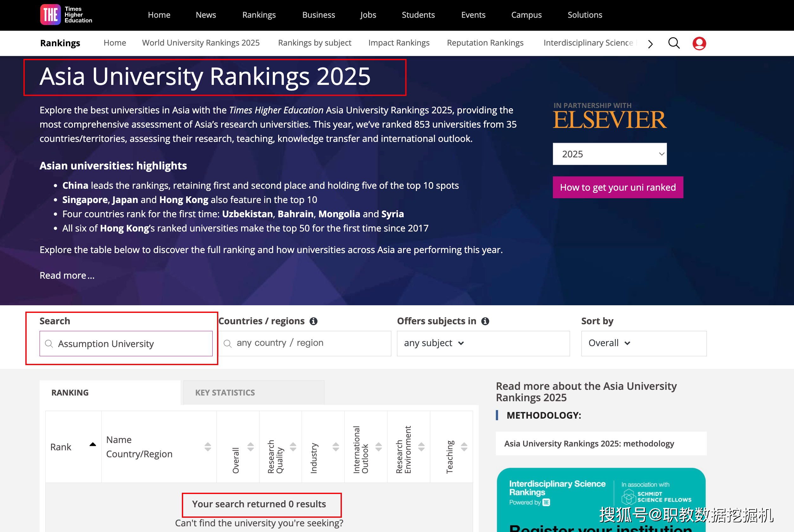Sort table by Rank arrow

click(x=93, y=445)
